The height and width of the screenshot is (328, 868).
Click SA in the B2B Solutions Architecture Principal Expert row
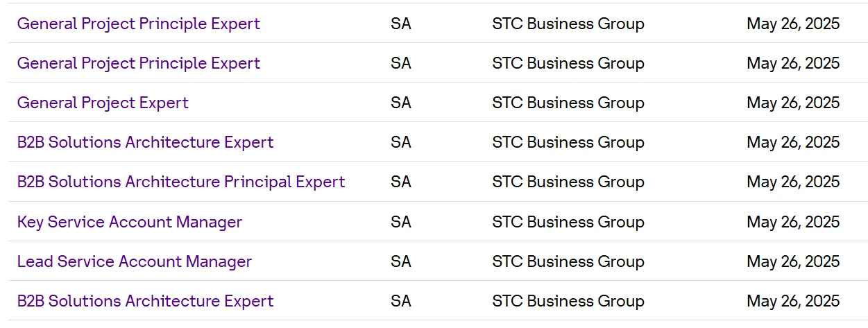[401, 182]
